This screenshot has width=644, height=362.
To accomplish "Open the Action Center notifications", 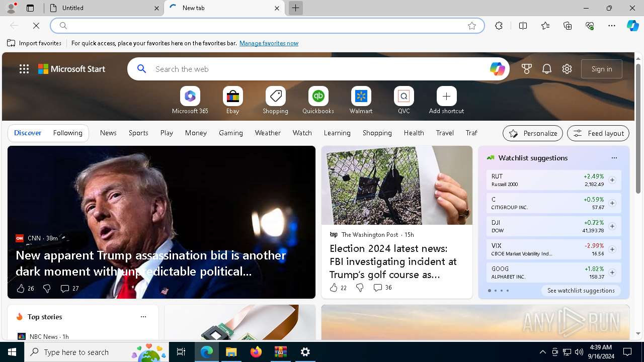I will click(x=627, y=352).
